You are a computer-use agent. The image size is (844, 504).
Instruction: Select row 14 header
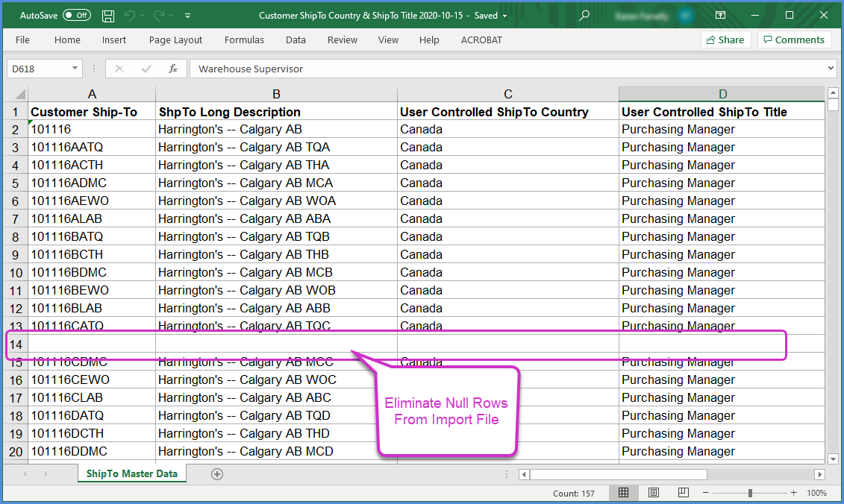[x=16, y=344]
